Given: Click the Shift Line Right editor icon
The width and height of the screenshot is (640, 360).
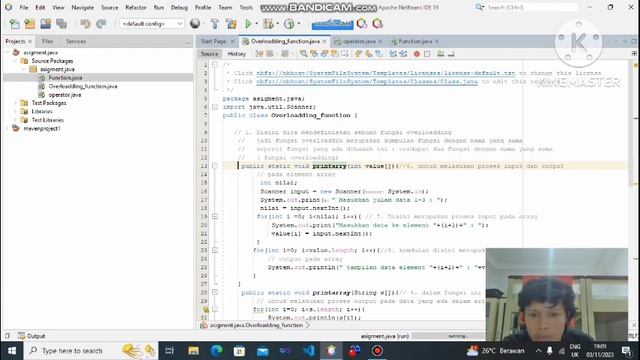Looking at the screenshot, I should tap(403, 54).
